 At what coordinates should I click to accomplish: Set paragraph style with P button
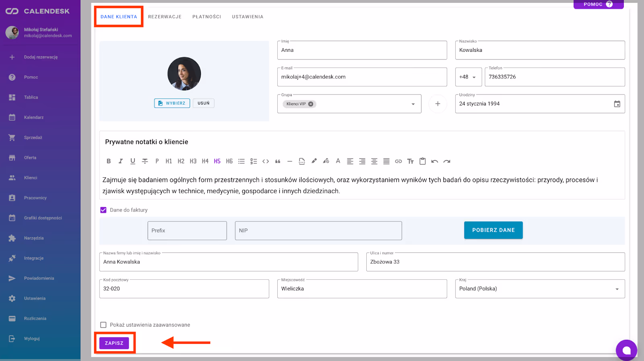coord(157,161)
